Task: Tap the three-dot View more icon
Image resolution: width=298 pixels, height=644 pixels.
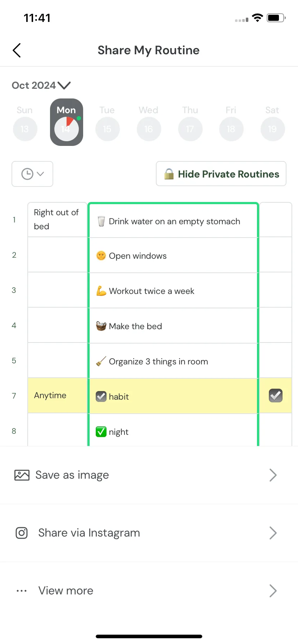Action: (22, 591)
